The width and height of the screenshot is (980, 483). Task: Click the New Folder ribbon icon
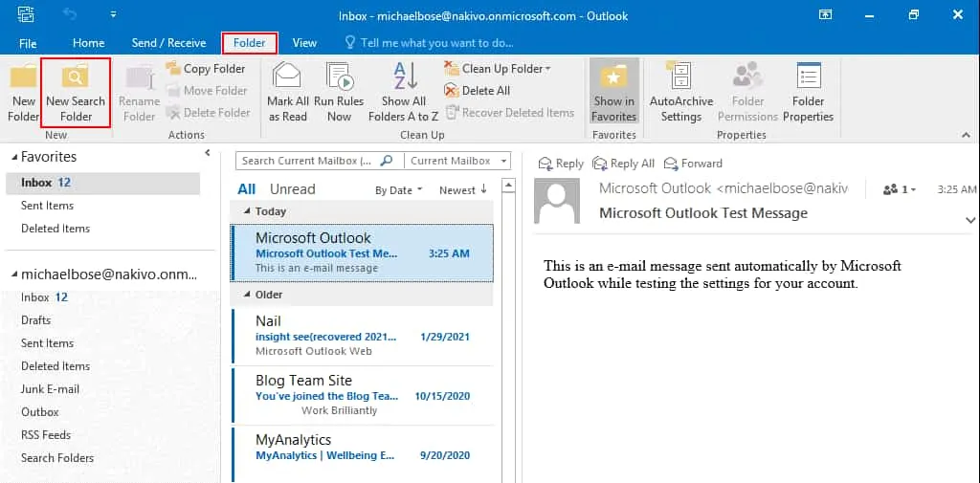(x=23, y=77)
